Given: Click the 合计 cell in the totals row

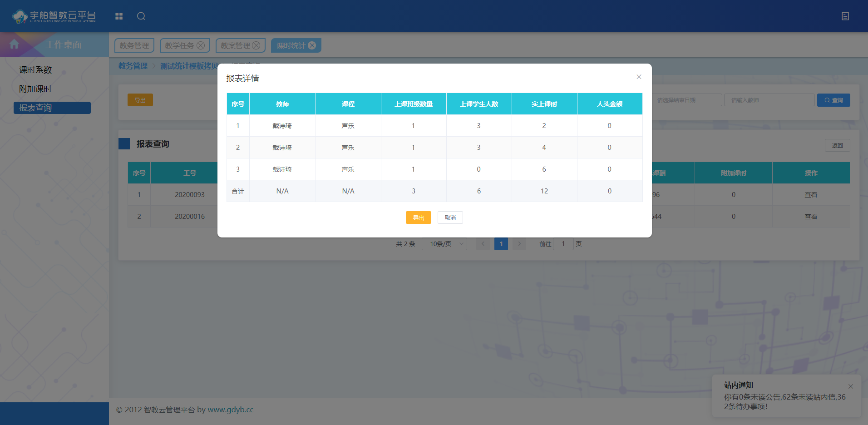Looking at the screenshot, I should (x=238, y=191).
